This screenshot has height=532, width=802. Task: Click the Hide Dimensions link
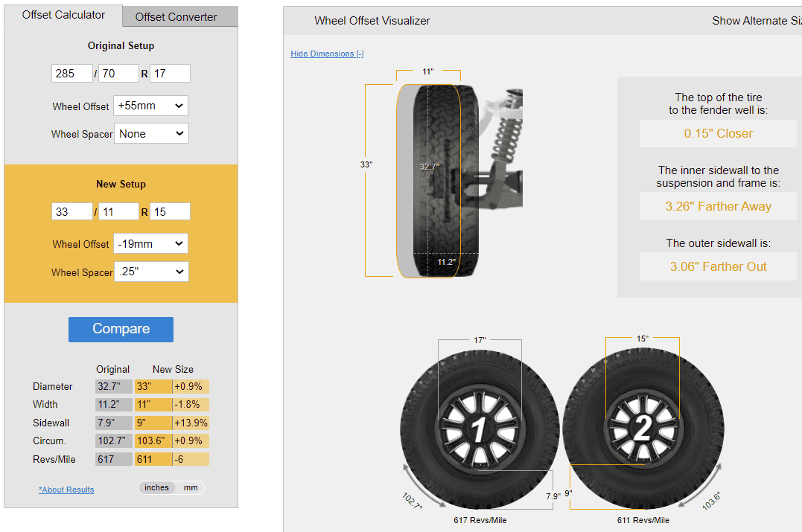click(328, 54)
